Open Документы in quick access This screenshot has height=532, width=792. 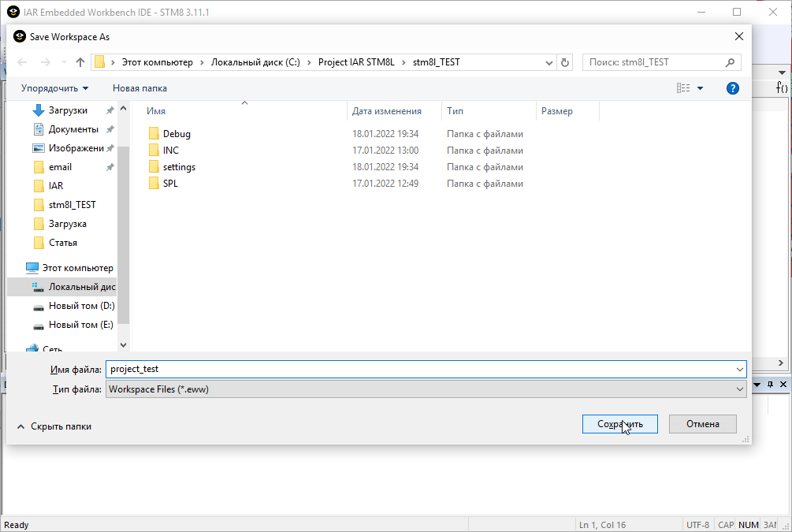[73, 129]
